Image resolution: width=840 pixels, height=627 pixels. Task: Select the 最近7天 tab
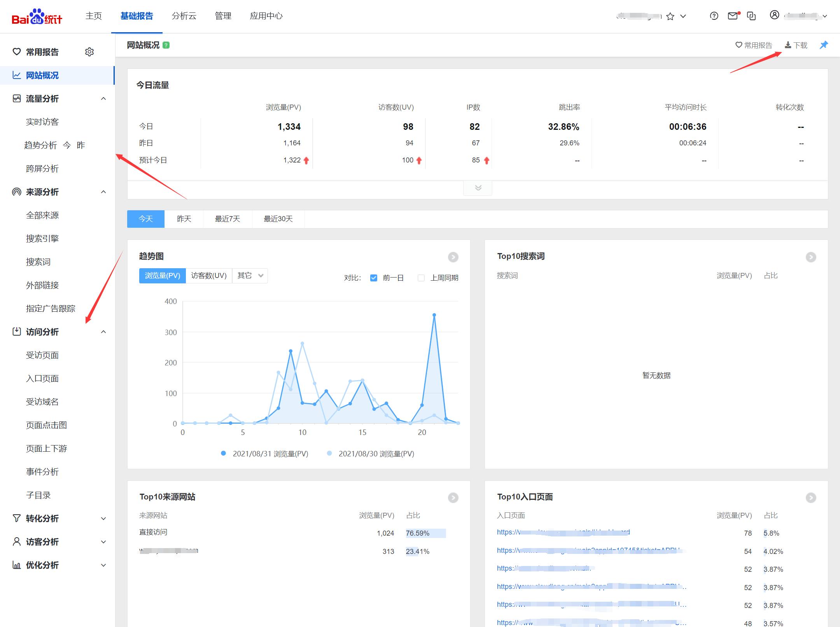pos(227,219)
